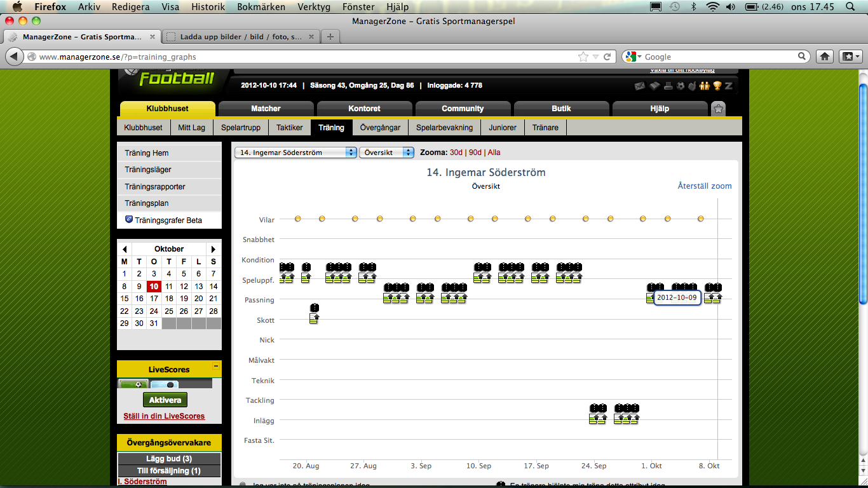Select October 10 in the calendar
Screen dimensions: 868x488
point(154,287)
